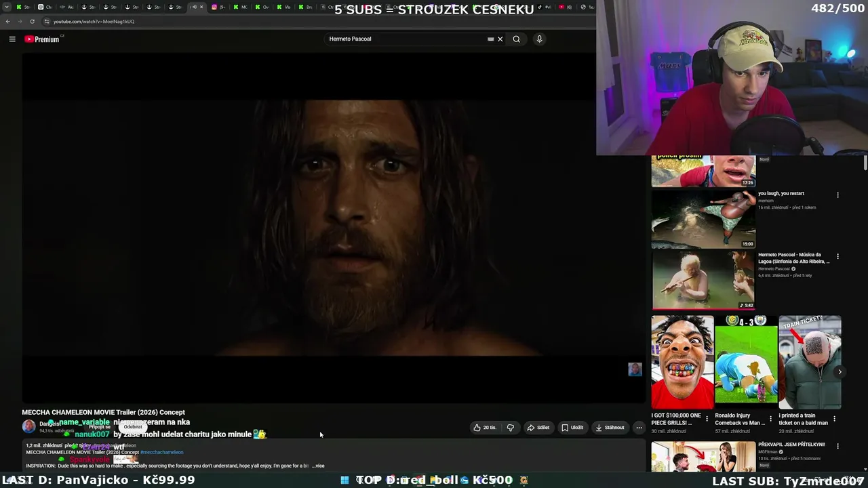This screenshot has height=488, width=868.
Task: Open the Kick tab labeled Bra
Action: coord(305,7)
